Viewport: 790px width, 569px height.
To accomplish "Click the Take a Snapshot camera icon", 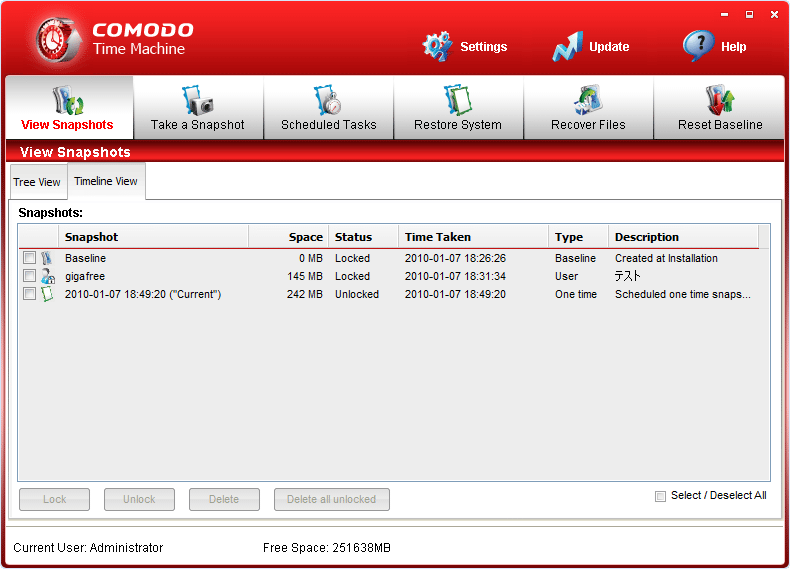I will pos(198,100).
